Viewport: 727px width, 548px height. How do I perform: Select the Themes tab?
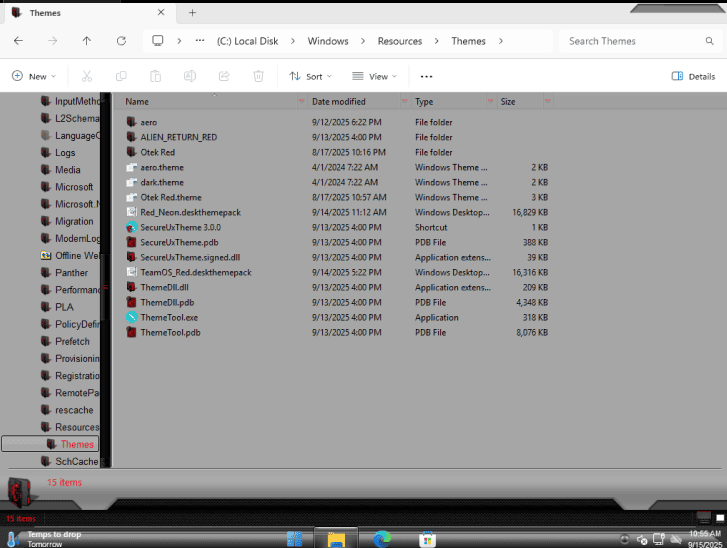88,13
